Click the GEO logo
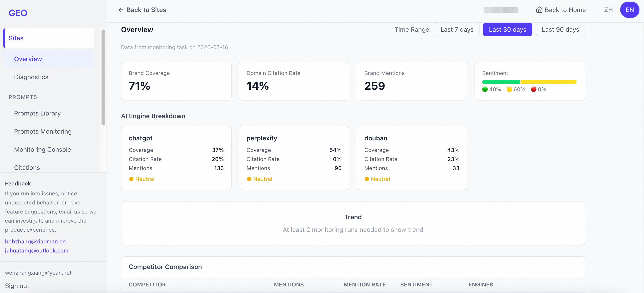The image size is (644, 293). click(18, 13)
